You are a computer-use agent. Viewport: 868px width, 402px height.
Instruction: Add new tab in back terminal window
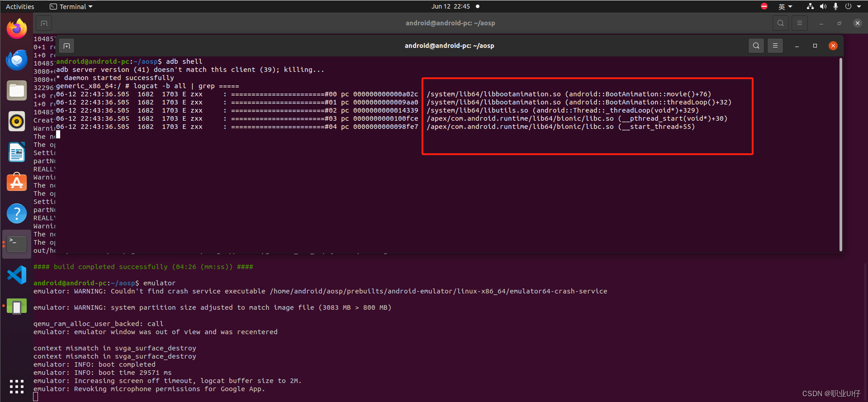(44, 23)
